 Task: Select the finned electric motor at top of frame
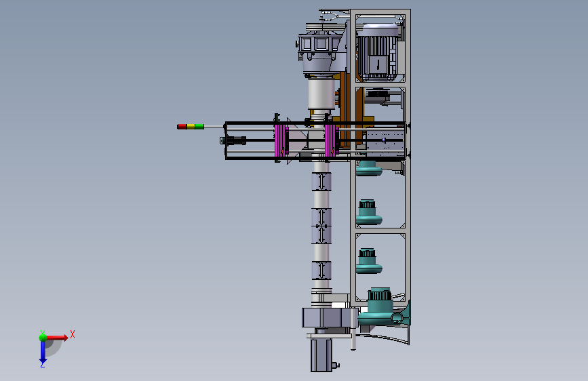click(377, 52)
